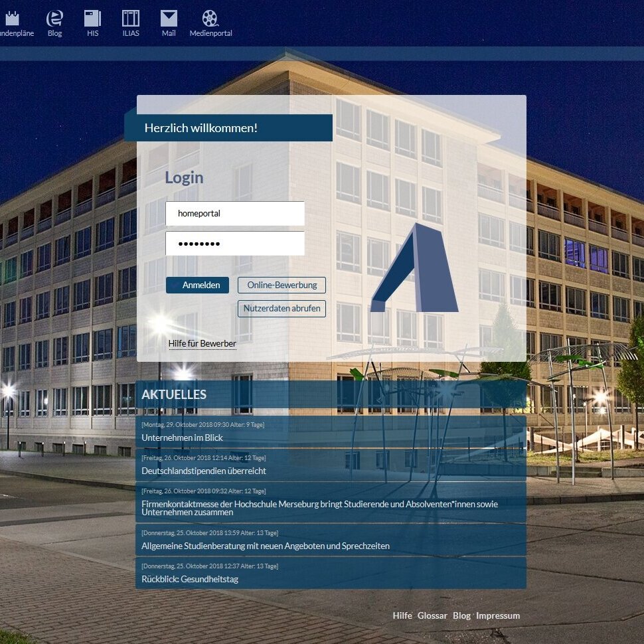Click Nutzerdaten abrufen button

(282, 309)
